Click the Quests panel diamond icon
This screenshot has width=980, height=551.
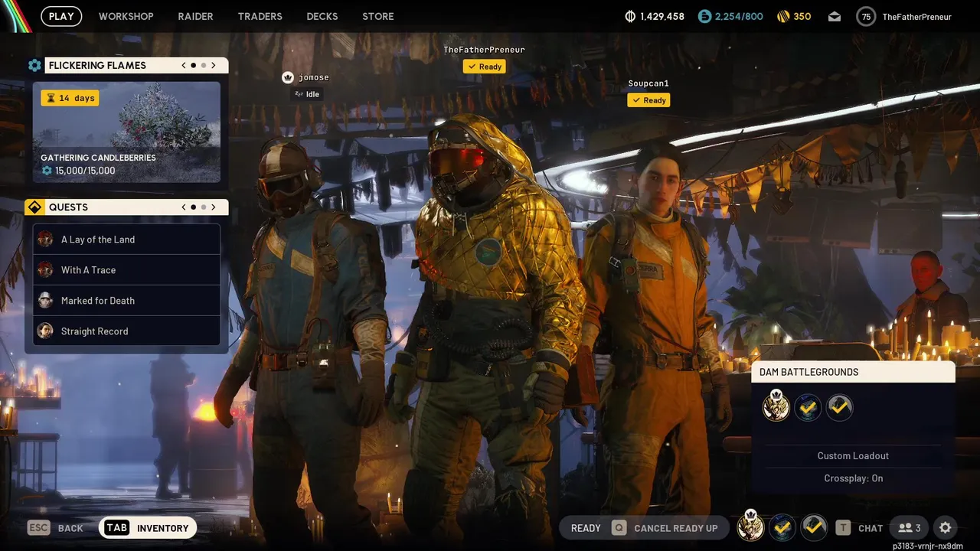pos(34,207)
